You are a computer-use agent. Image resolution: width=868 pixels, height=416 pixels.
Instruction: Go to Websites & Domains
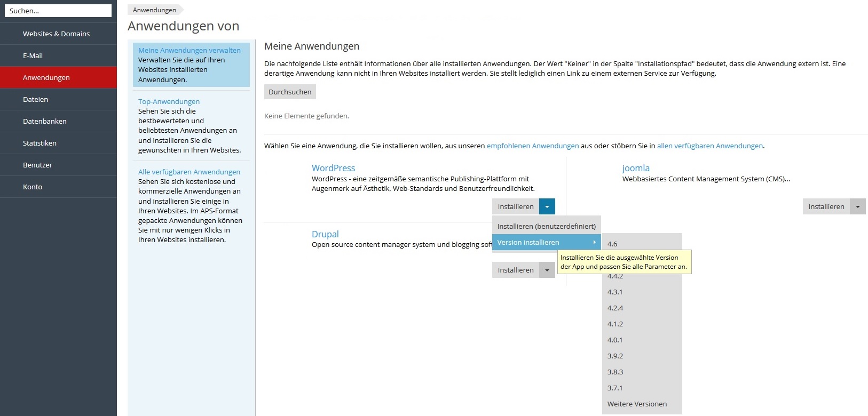point(58,34)
